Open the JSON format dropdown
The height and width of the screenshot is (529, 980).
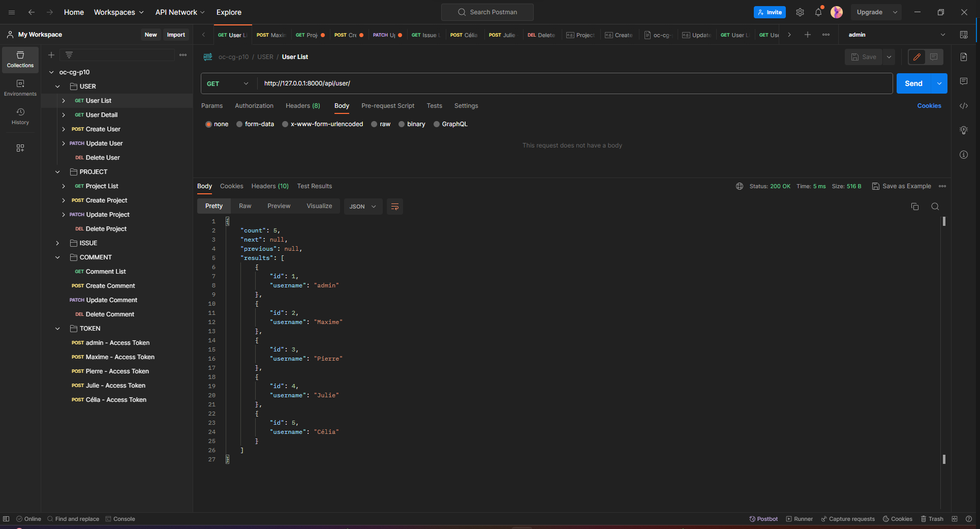coord(363,207)
